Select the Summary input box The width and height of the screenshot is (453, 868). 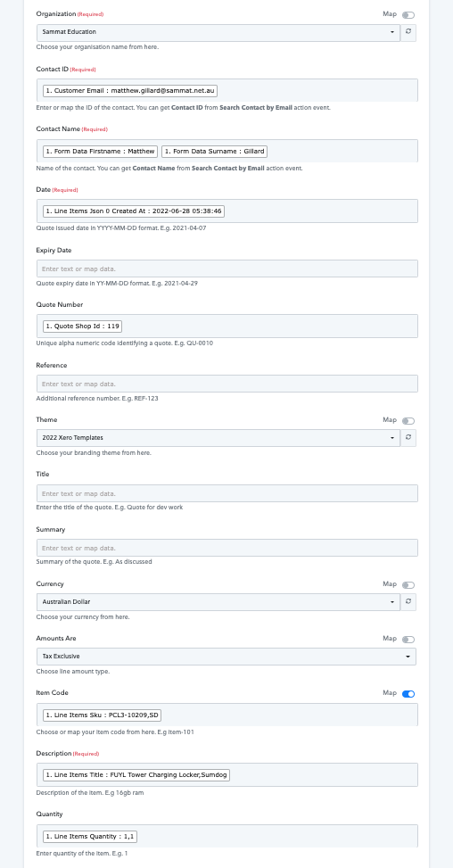point(227,548)
